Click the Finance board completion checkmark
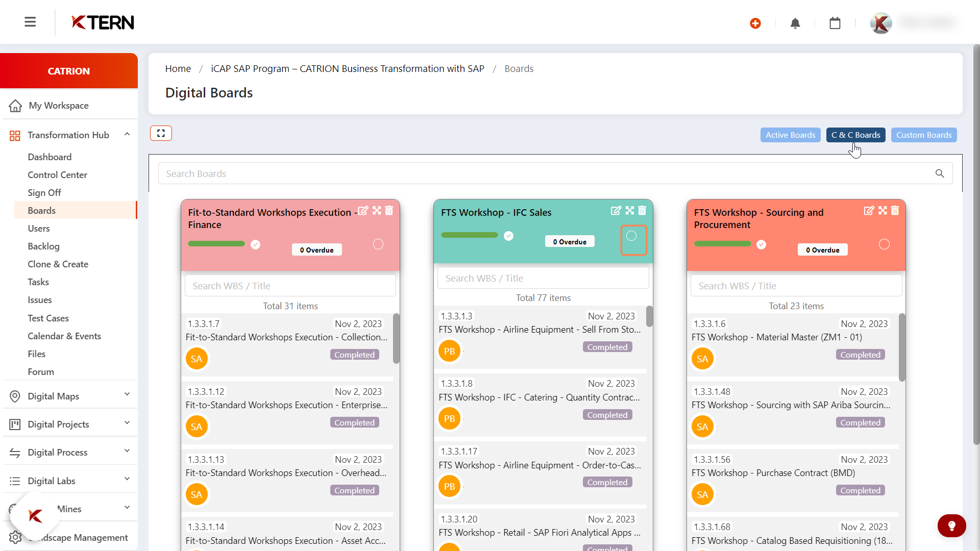 256,245
